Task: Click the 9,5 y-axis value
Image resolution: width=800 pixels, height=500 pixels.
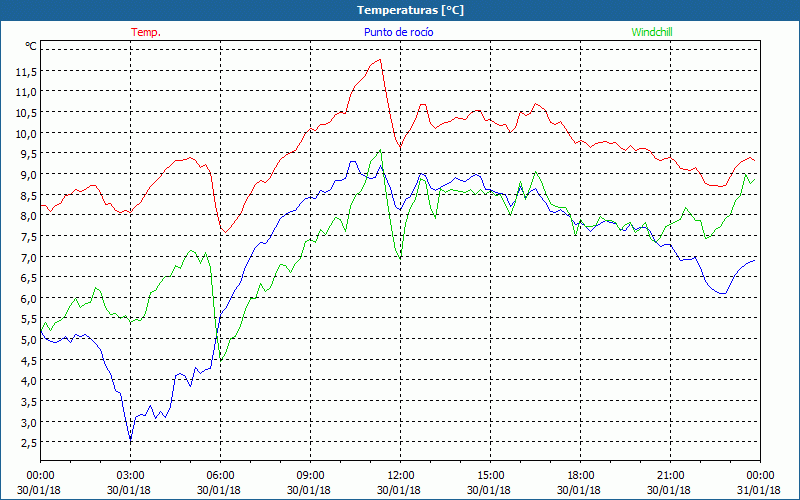Action: [x=29, y=155]
